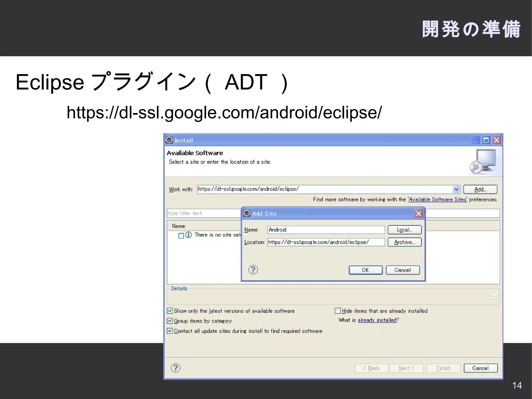
Task: Open 'Available Software Sites' preferences link
Action: (437, 200)
